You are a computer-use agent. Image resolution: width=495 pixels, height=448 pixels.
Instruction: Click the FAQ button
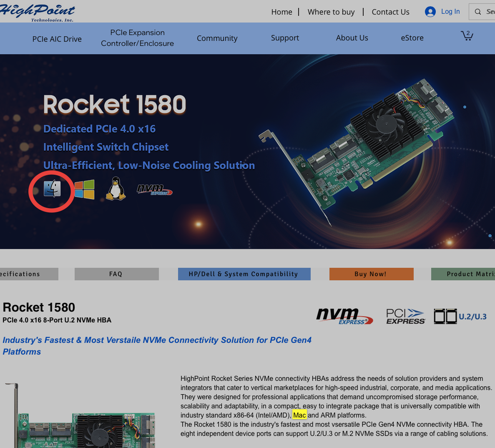click(116, 274)
